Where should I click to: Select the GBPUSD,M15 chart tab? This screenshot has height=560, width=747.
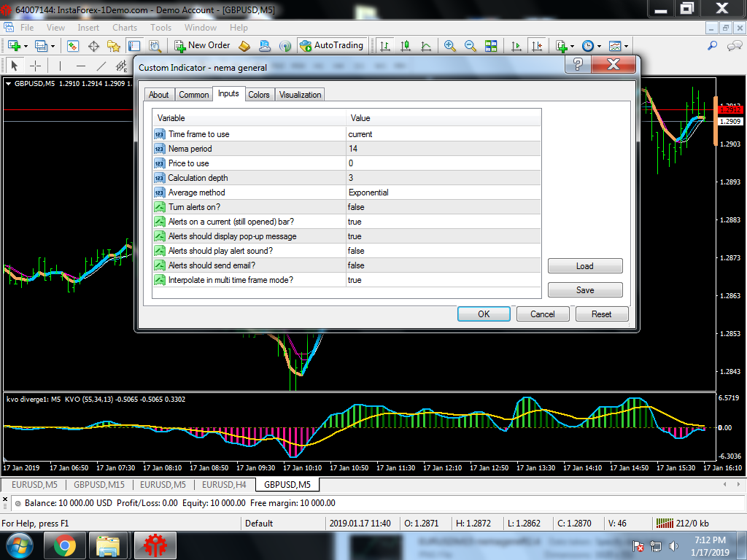(x=98, y=485)
